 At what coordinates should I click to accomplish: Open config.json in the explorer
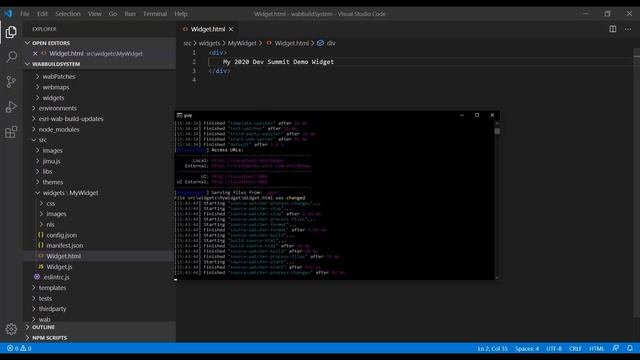(x=61, y=235)
